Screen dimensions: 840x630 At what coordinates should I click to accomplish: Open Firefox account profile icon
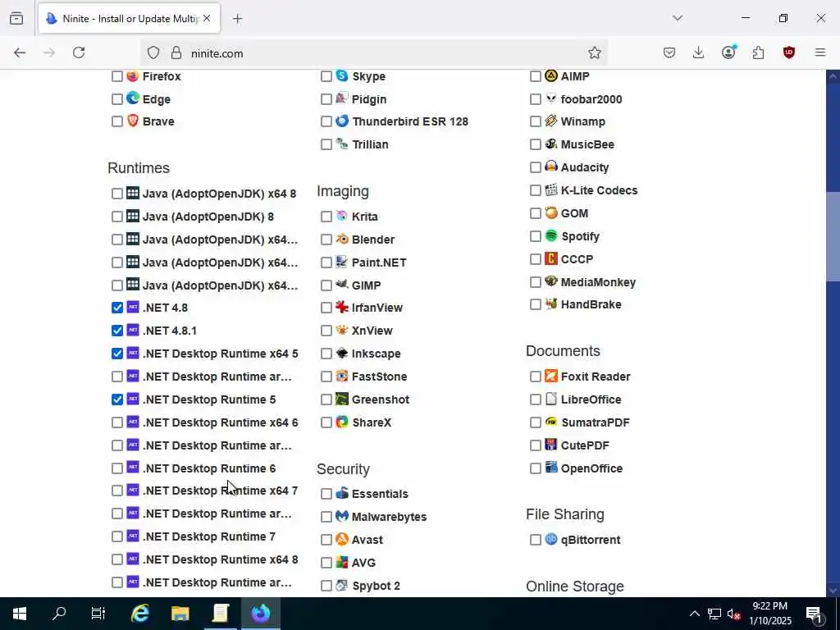pos(728,52)
